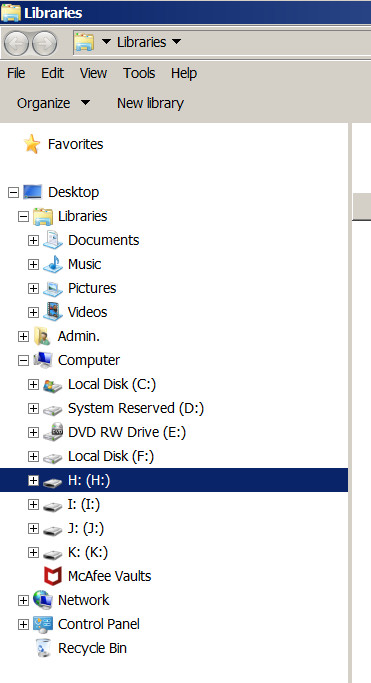The image size is (371, 683).
Task: Click the McAfee Vaults shield icon
Action: 53,576
